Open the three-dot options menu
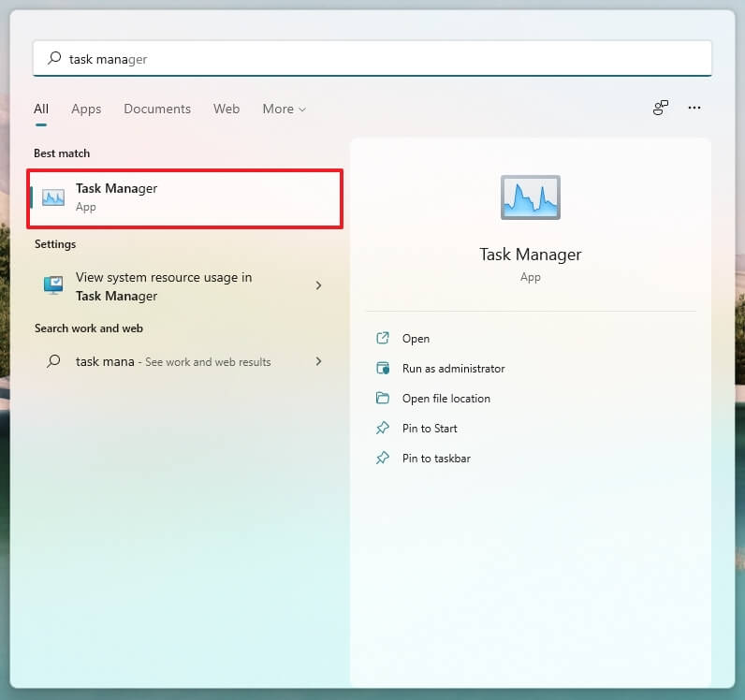Screen dimensions: 745x700 click(694, 108)
